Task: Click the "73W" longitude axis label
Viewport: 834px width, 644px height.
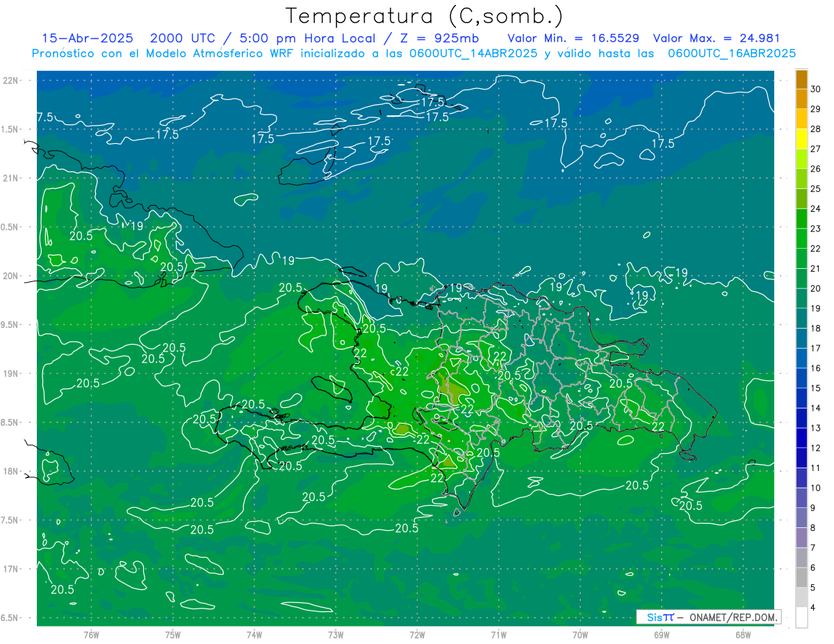Action: (336, 635)
